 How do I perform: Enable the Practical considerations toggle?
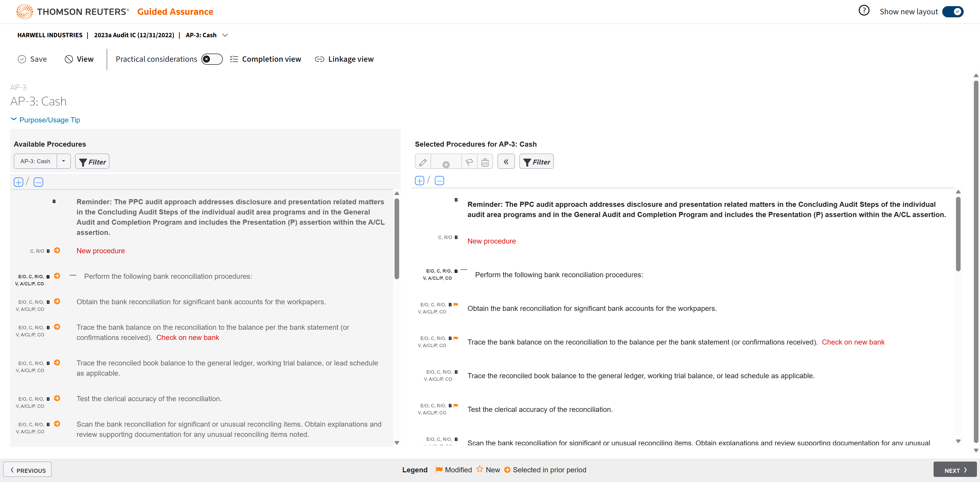coord(212,59)
